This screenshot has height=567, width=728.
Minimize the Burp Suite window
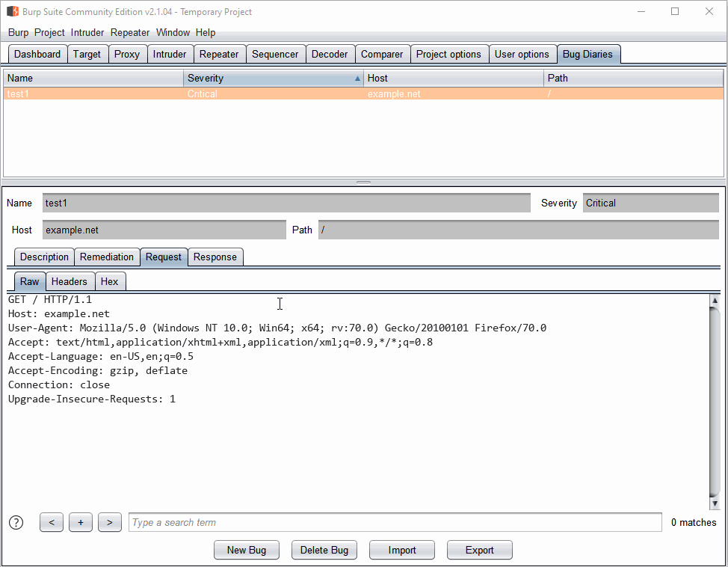click(641, 11)
